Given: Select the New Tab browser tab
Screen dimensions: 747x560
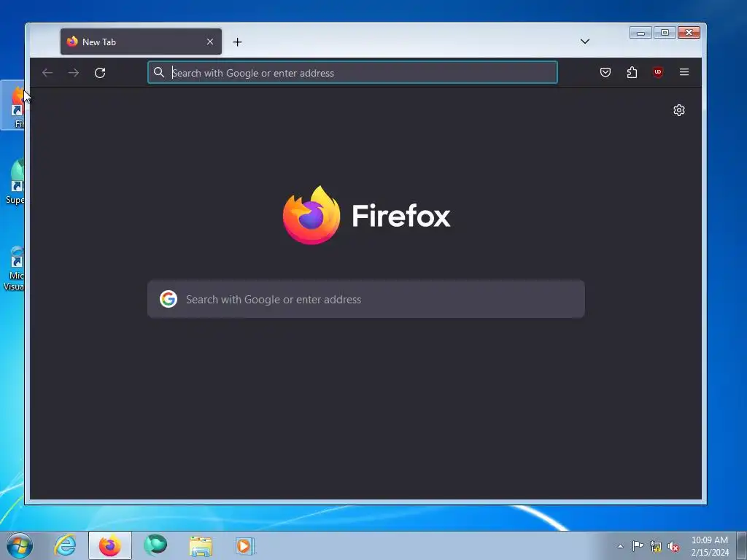Looking at the screenshot, I should (141, 42).
